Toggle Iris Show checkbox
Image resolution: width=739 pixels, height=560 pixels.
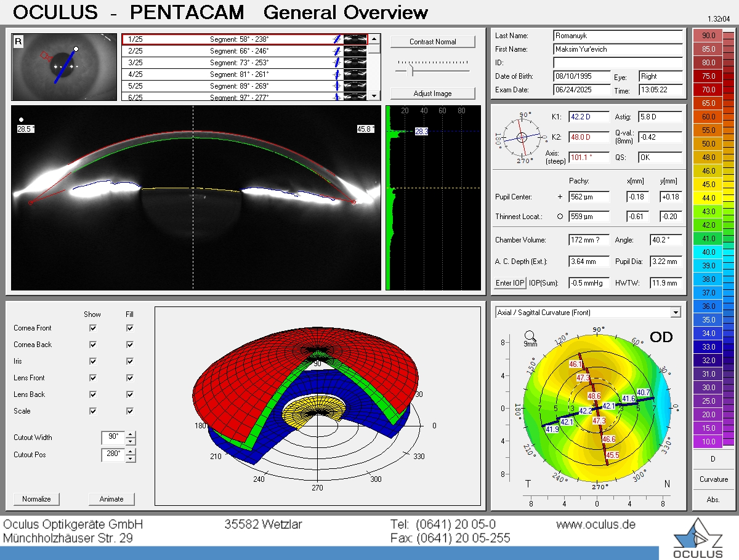93,361
